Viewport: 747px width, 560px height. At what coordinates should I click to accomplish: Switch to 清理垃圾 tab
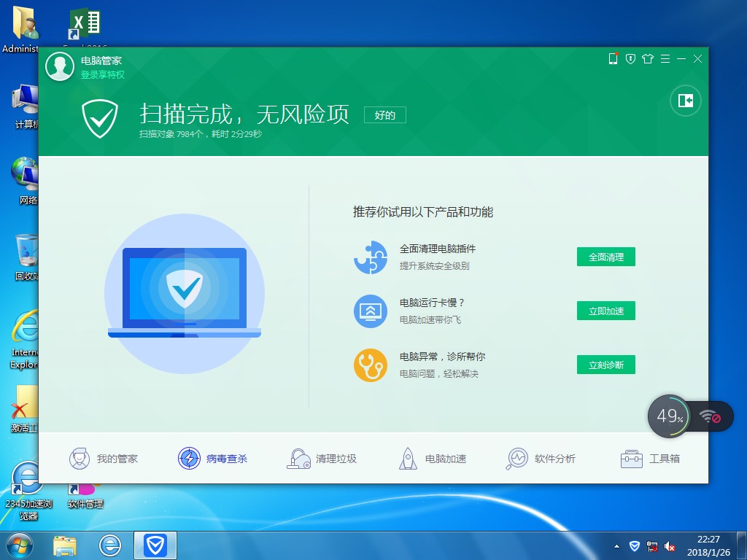[x=322, y=459]
